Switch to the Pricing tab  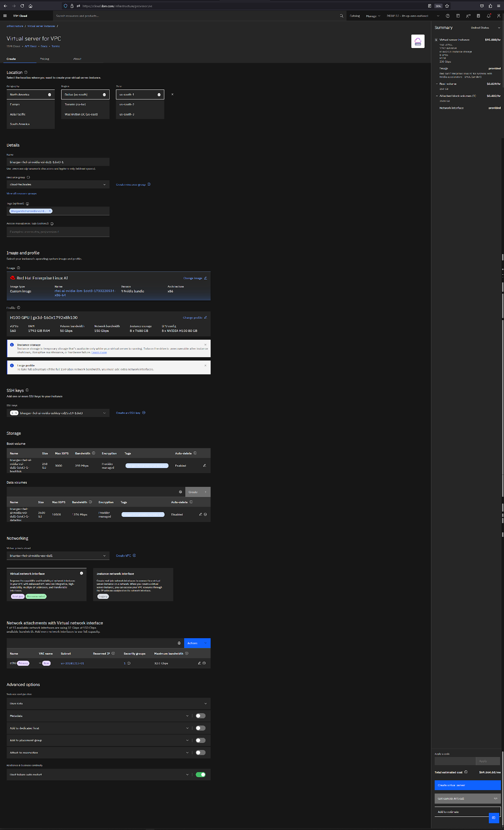44,59
